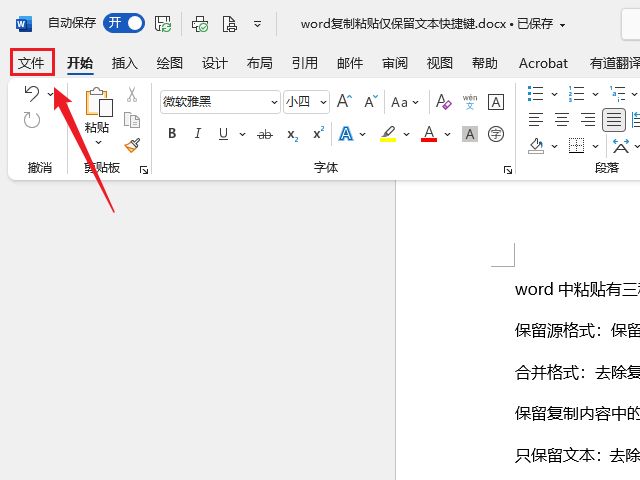Open the 引用 ribbon tab
The image size is (640, 480).
[304, 63]
